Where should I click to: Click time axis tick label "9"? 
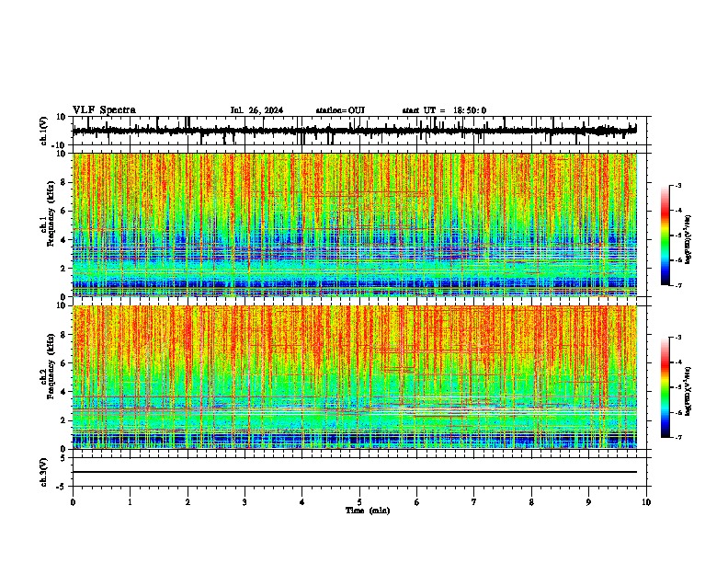tap(588, 502)
